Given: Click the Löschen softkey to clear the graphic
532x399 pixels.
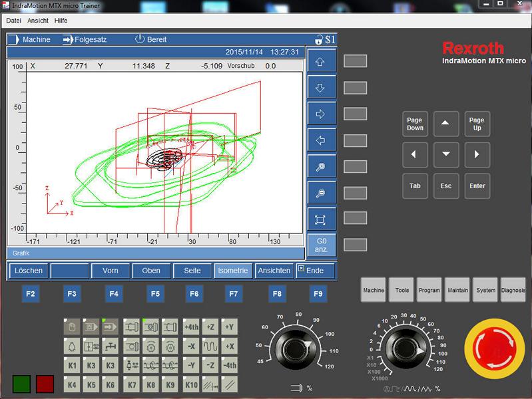Looking at the screenshot, I should 29,271.
